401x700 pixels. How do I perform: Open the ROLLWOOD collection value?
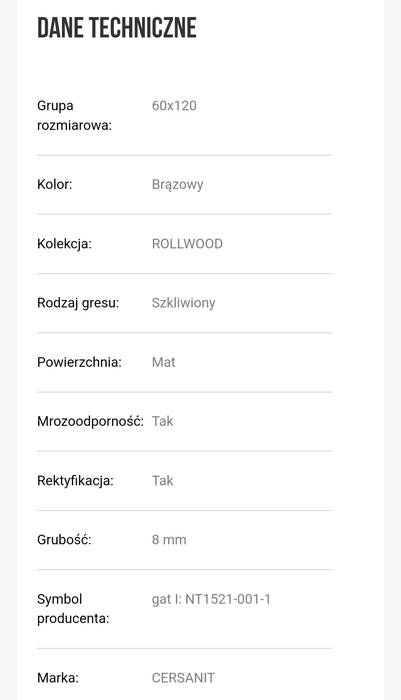187,244
